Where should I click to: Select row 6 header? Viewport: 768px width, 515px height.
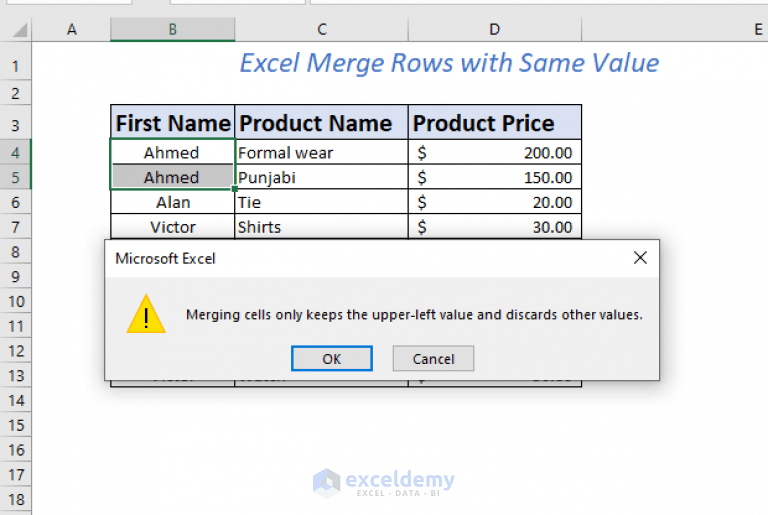(16, 202)
